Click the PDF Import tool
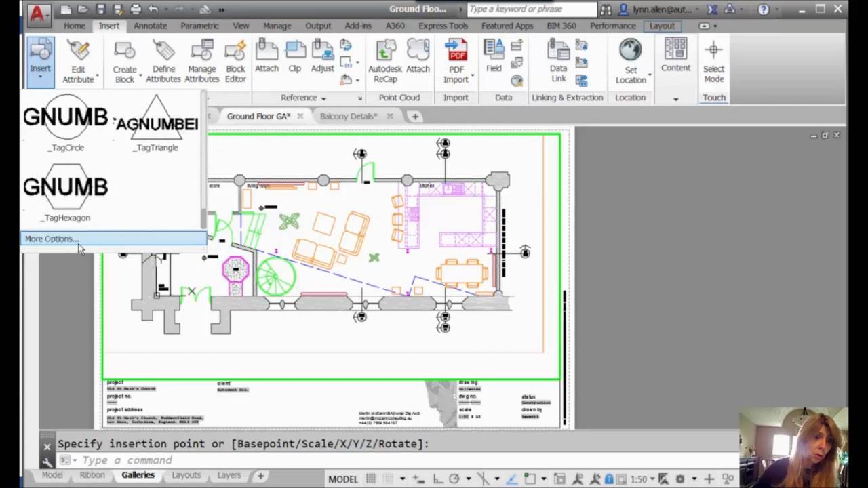868x488 pixels. click(x=456, y=61)
